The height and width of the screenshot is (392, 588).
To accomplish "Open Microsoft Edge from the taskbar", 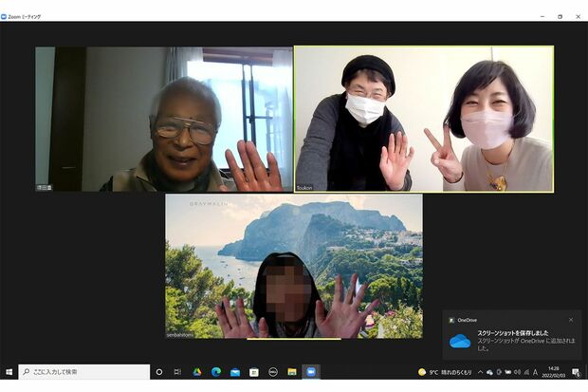I will 216,372.
